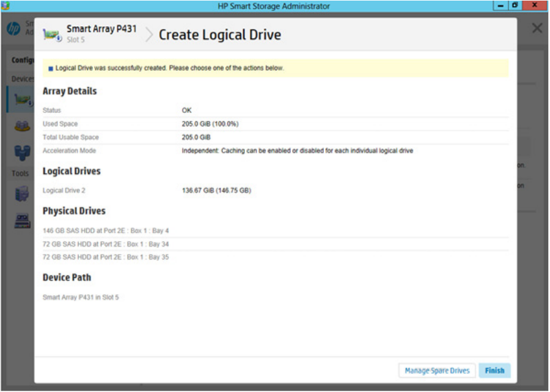The image size is (550, 392).
Task: Select the Acceleration Mode label
Action: pyautogui.click(x=69, y=151)
